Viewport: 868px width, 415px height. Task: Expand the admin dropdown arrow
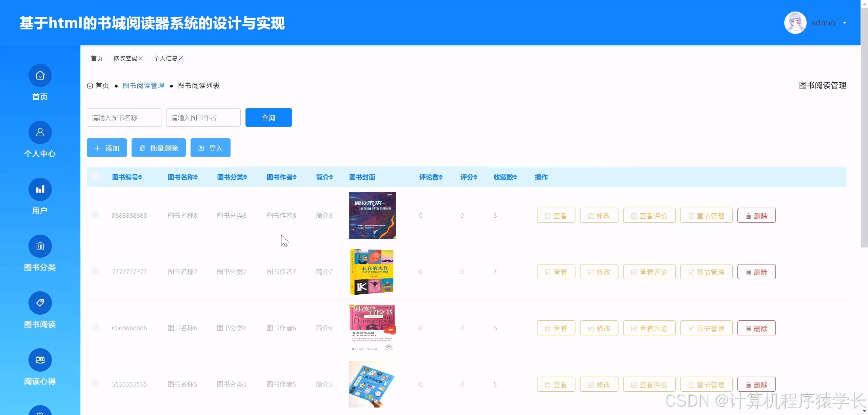tap(844, 23)
